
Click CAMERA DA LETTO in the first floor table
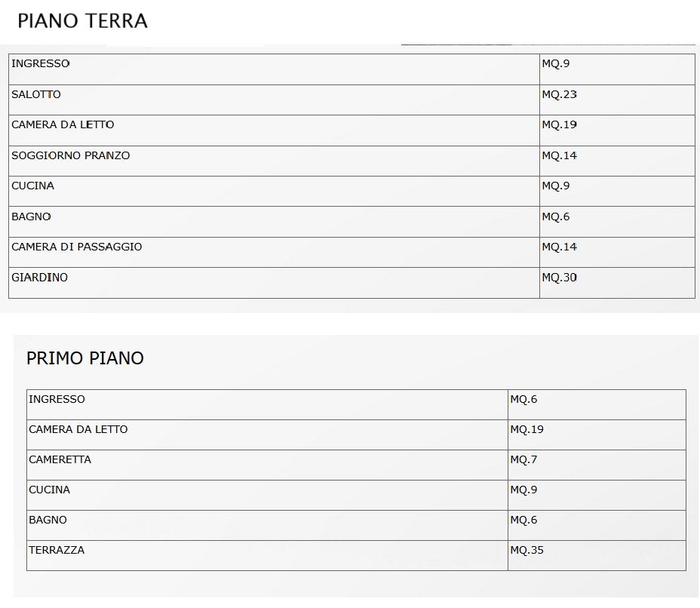78,430
